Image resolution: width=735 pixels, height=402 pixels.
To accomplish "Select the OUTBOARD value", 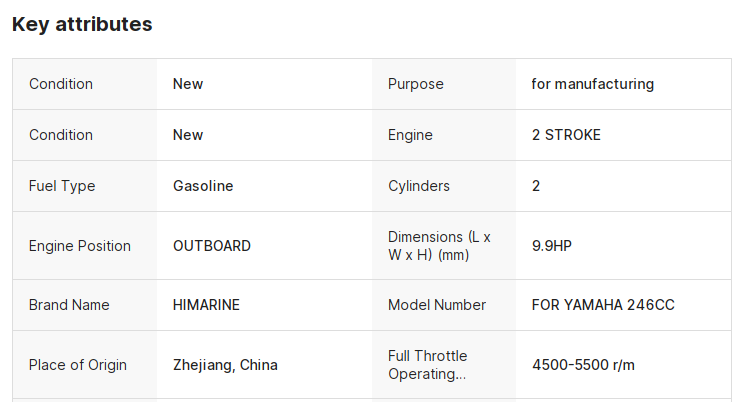I will click(212, 246).
